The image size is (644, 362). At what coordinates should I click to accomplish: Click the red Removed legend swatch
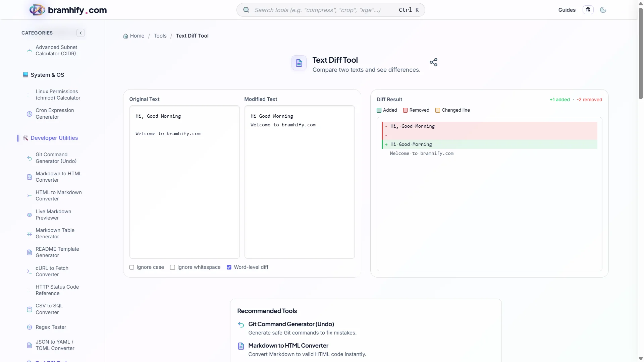coord(405,110)
